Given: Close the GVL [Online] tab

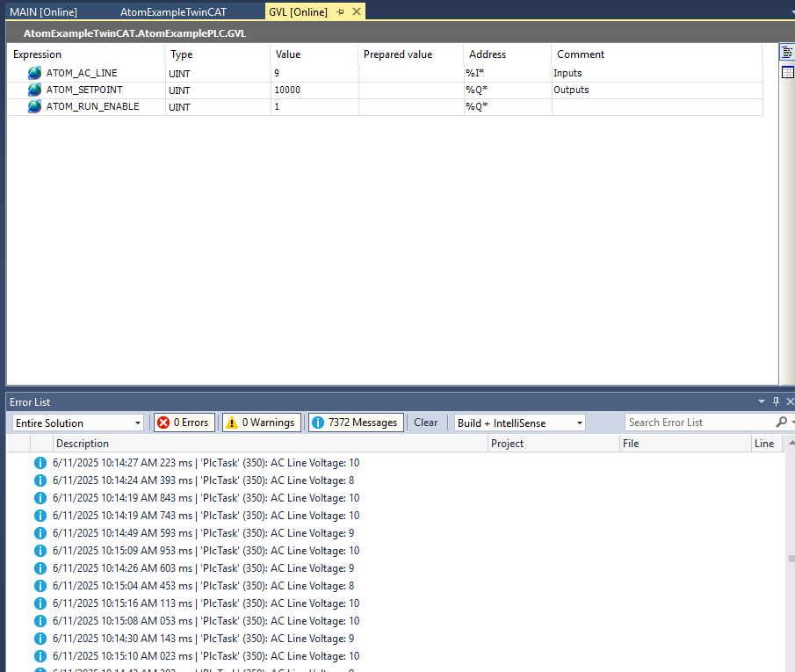Looking at the screenshot, I should [356, 12].
